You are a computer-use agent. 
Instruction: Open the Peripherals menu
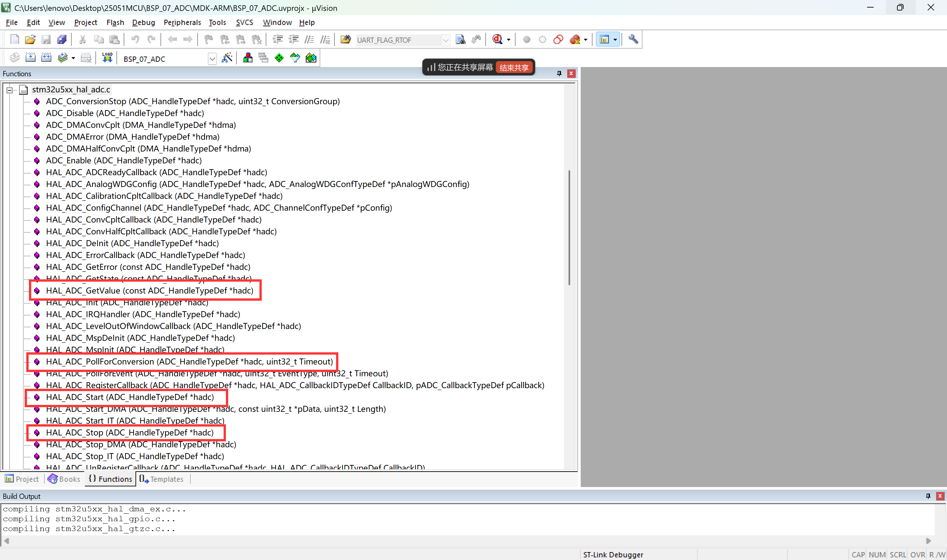coord(182,22)
